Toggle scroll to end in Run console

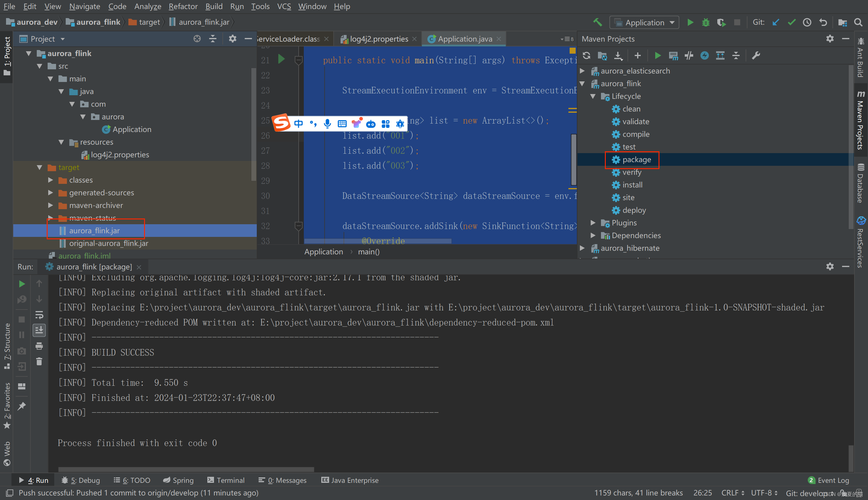(39, 330)
